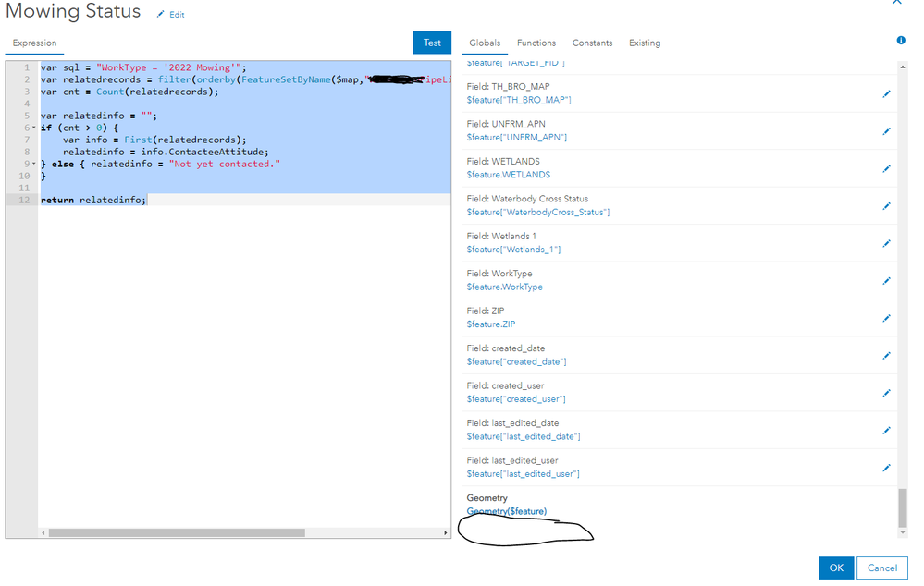This screenshot has width=924, height=586.
Task: Insert Geometry($feature) into the expression
Action: (x=507, y=511)
